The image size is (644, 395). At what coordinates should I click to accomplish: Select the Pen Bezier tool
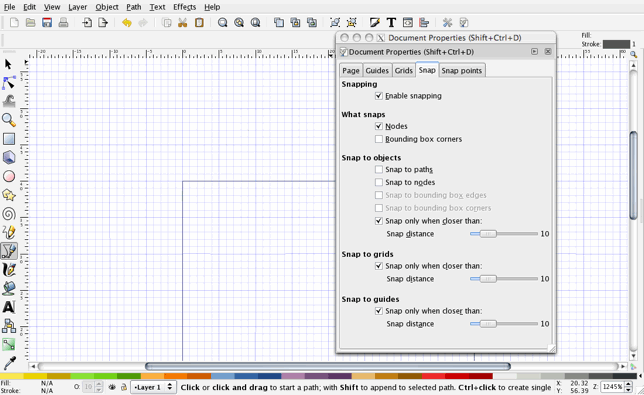click(x=9, y=250)
